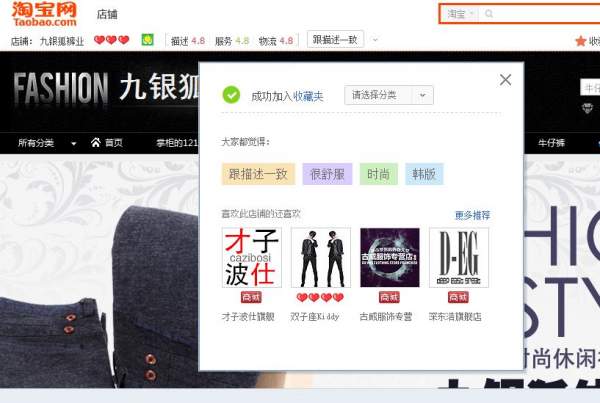This screenshot has width=600, height=403.
Task: Click the 店铺 tab beside logo
Action: (x=107, y=14)
